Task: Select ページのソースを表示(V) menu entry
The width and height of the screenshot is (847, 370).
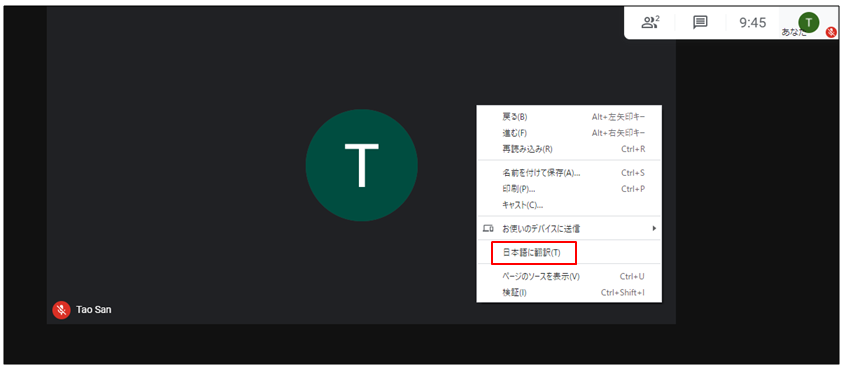Action: 569,277
